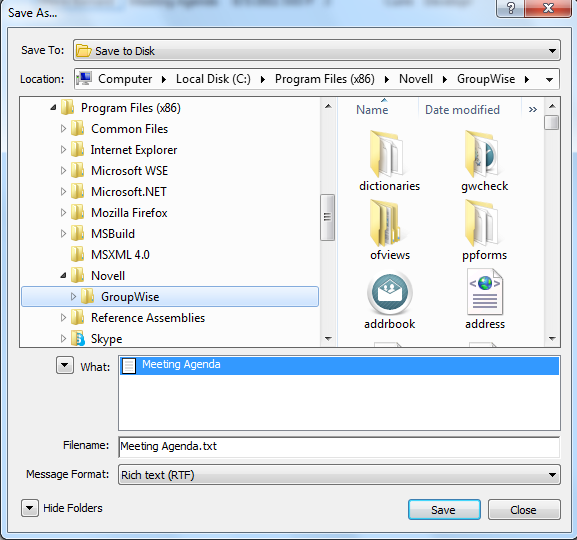Click the help question mark button

tap(510, 8)
